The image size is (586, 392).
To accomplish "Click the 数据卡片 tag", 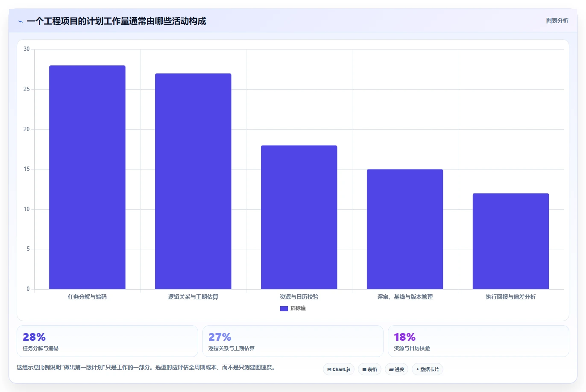I will (x=428, y=369).
